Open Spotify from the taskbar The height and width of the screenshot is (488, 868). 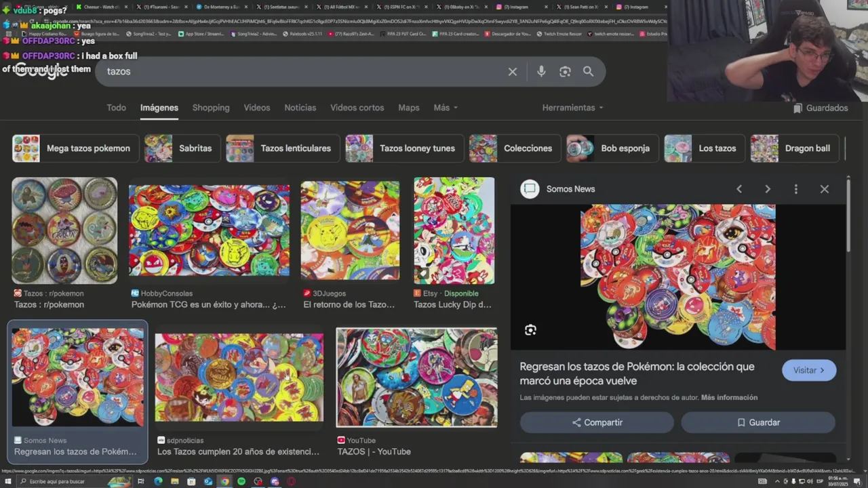[241, 481]
